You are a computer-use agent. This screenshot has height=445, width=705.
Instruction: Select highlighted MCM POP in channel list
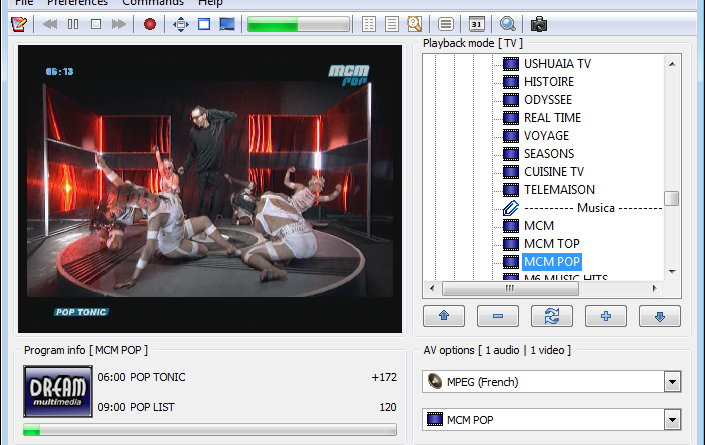point(552,262)
